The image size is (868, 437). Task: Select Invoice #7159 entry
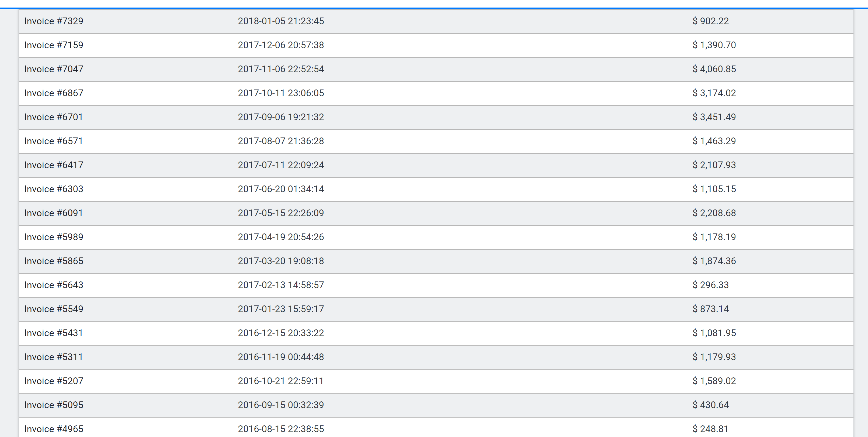[x=54, y=45]
